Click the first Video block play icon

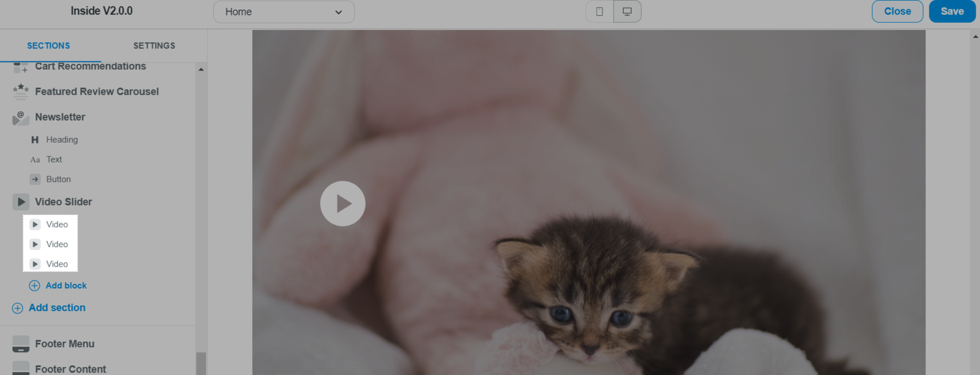point(35,224)
